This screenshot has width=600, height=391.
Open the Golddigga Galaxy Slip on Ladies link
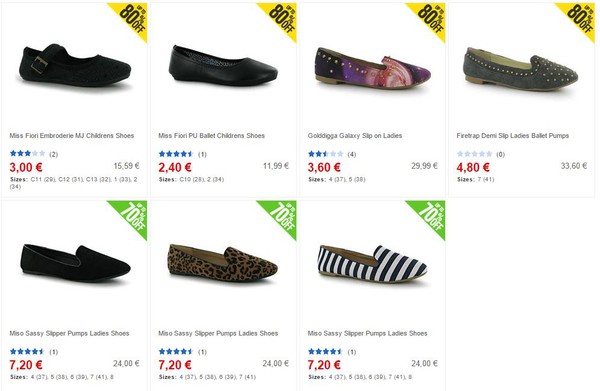click(x=355, y=135)
